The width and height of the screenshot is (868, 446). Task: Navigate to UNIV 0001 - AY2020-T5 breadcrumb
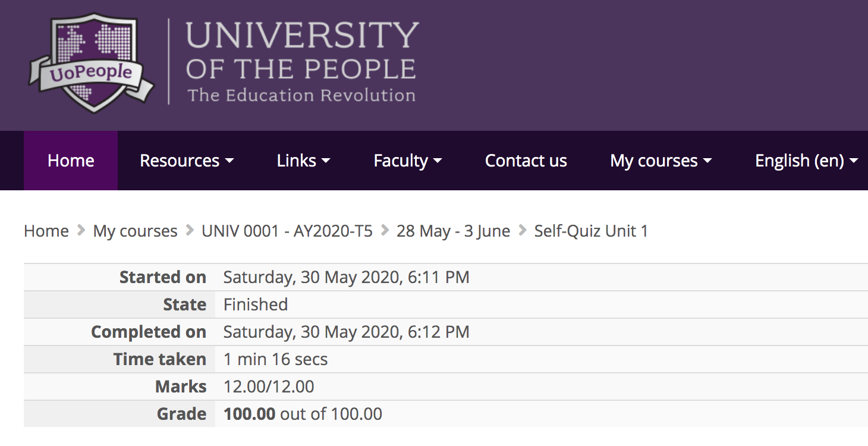click(x=287, y=231)
